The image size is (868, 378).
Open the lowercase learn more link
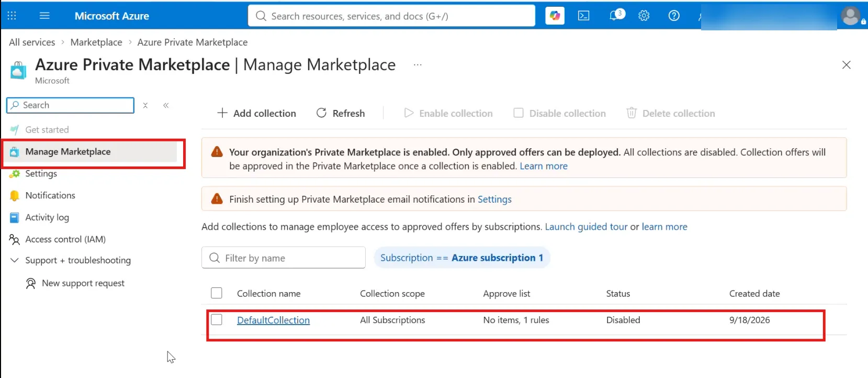(664, 227)
